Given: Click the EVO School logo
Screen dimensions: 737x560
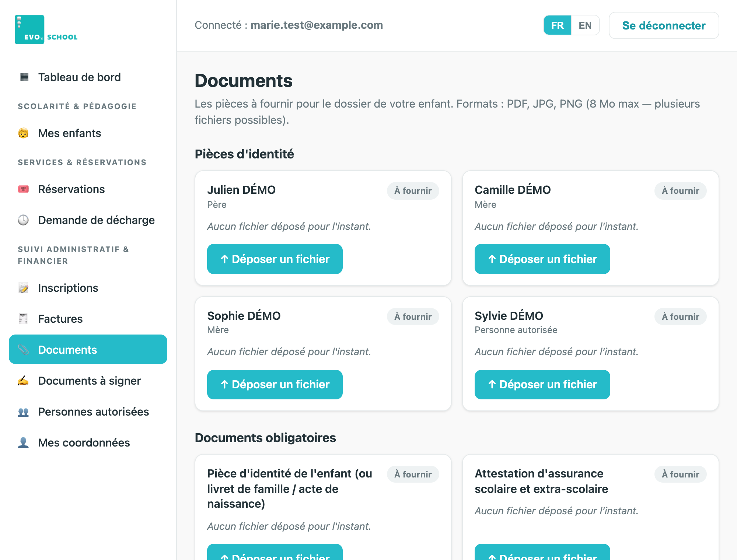Looking at the screenshot, I should (x=46, y=29).
